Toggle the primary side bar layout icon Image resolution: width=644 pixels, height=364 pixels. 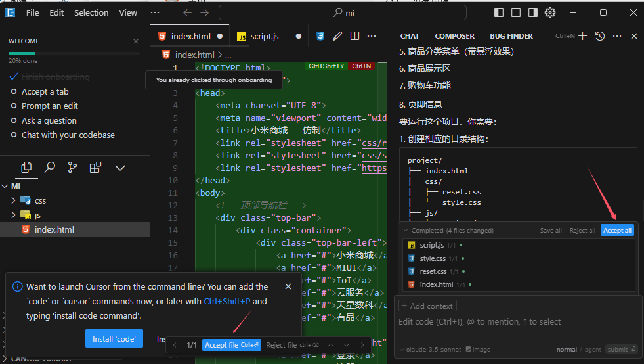(499, 12)
